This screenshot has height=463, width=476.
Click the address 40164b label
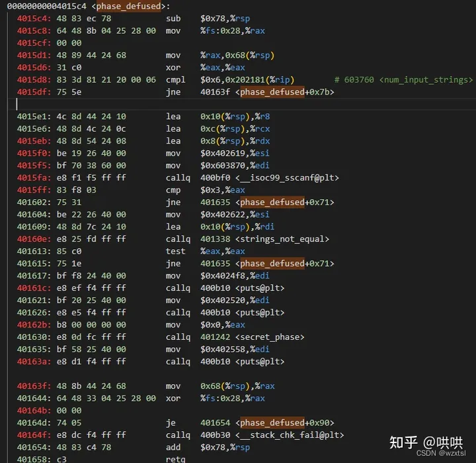pos(34,411)
